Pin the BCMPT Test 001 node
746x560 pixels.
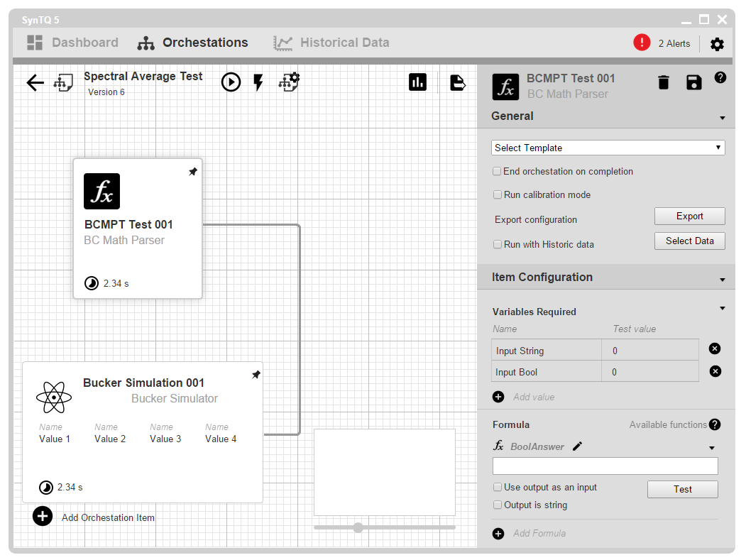click(192, 172)
